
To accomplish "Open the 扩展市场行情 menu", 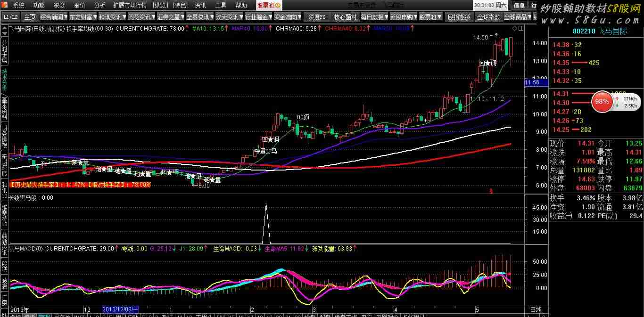I will click(130, 5).
